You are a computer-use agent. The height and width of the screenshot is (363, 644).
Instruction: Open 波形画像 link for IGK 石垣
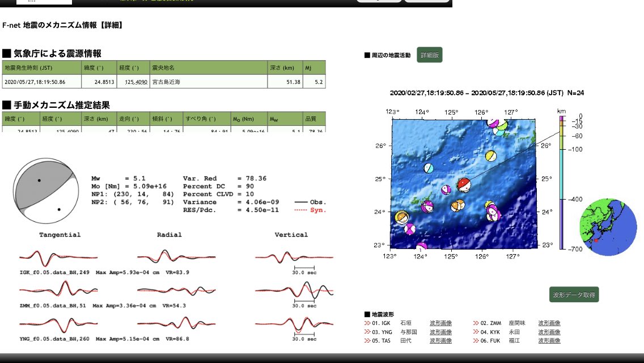(440, 323)
